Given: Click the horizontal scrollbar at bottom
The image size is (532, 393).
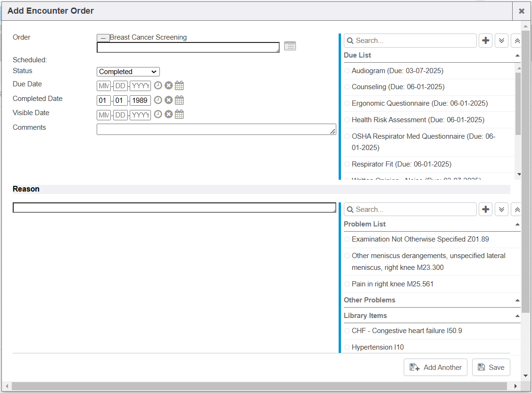Looking at the screenshot, I should point(258,386).
